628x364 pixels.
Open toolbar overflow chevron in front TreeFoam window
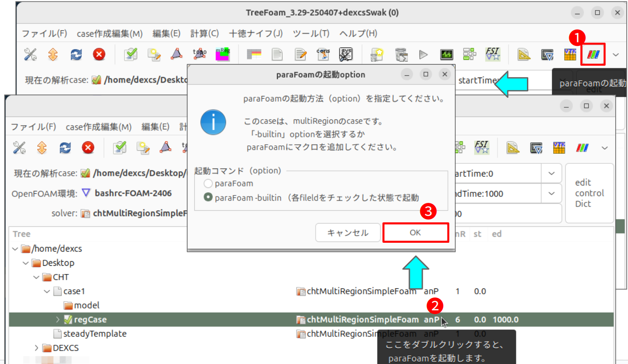coord(605,148)
